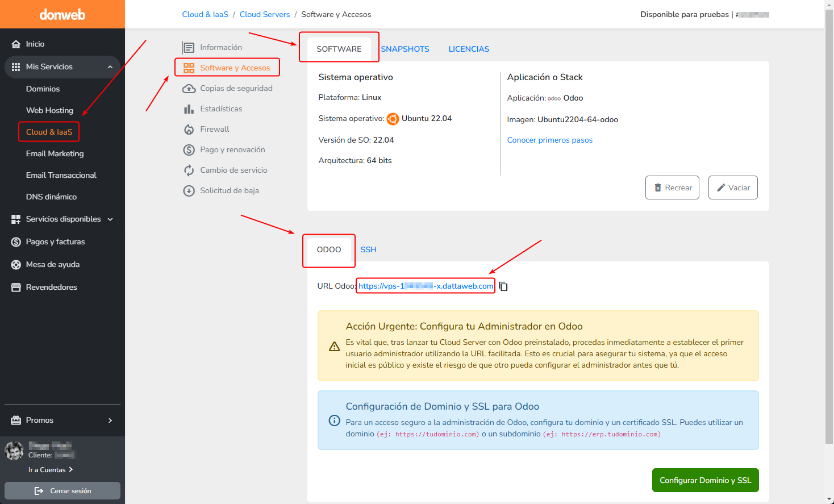This screenshot has height=504, width=834.
Task: Click the donweb logo
Action: (x=62, y=15)
